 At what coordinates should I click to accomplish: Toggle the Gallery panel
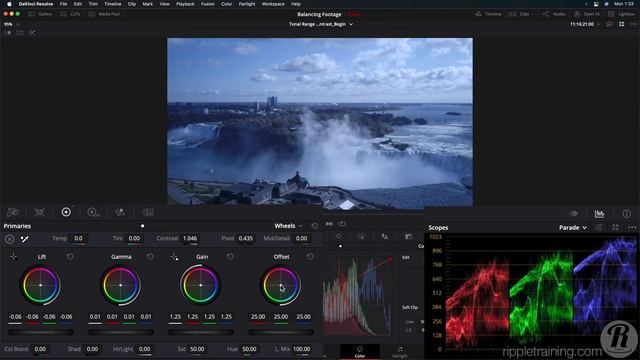tap(40, 14)
